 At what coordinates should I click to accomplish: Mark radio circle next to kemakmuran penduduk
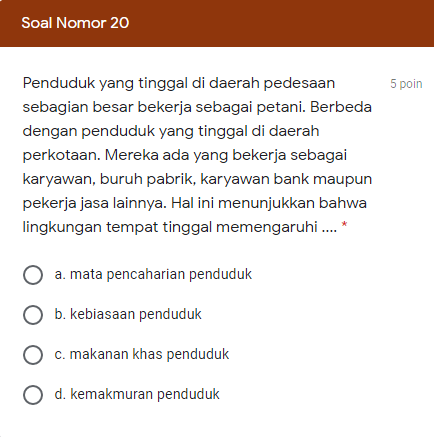coord(33,395)
